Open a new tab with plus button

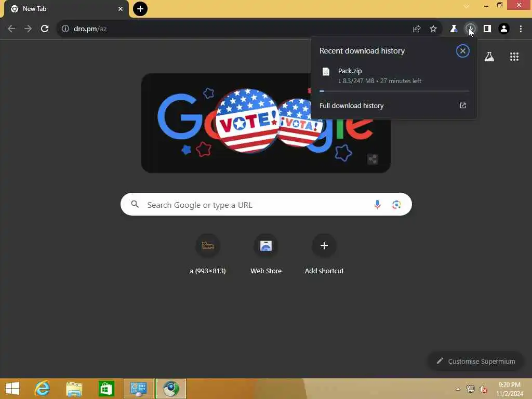click(140, 9)
